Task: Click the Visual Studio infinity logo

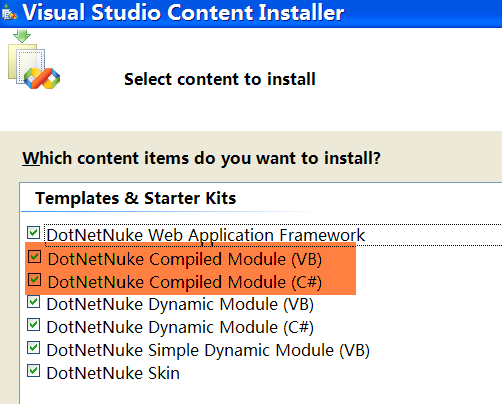Action: pos(42,78)
